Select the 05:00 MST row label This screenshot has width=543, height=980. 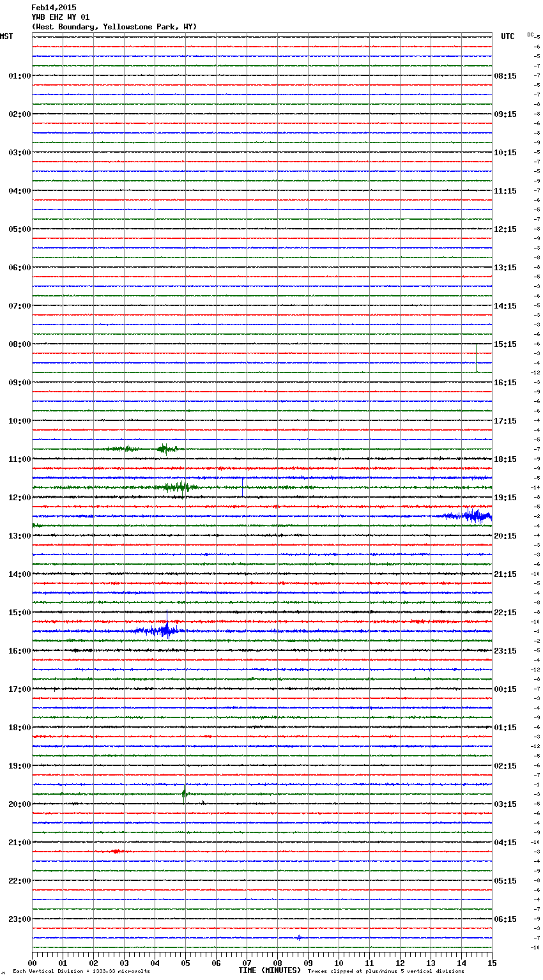(x=19, y=229)
